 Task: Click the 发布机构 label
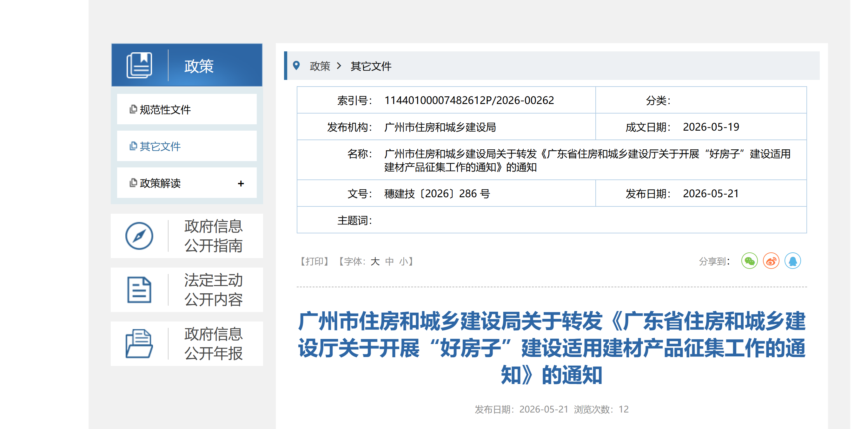(x=350, y=127)
